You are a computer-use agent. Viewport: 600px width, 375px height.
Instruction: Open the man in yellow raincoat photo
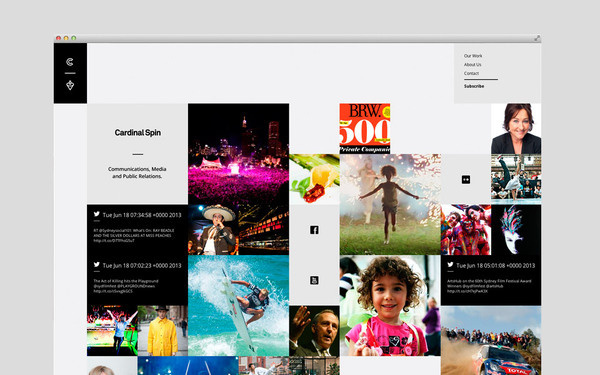163,331
